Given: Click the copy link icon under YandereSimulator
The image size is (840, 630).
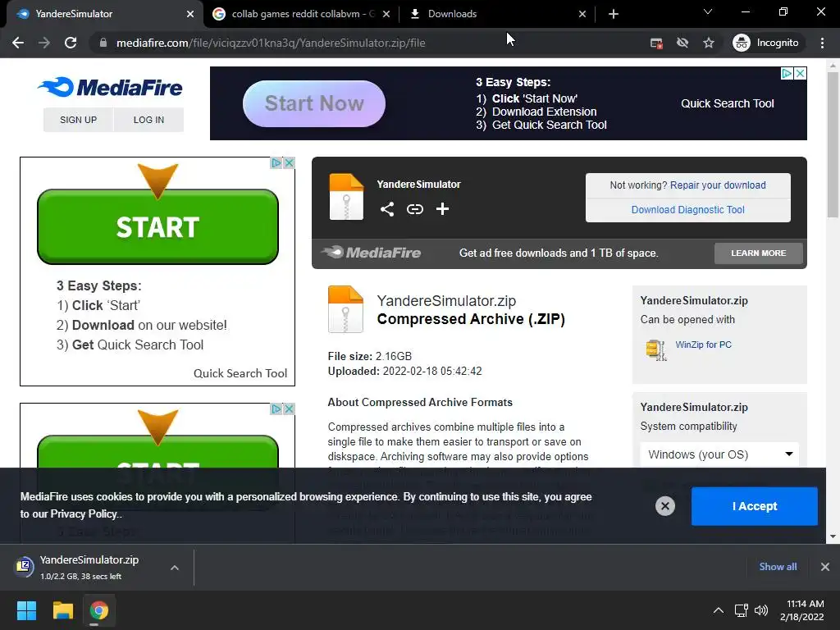Looking at the screenshot, I should tap(414, 209).
